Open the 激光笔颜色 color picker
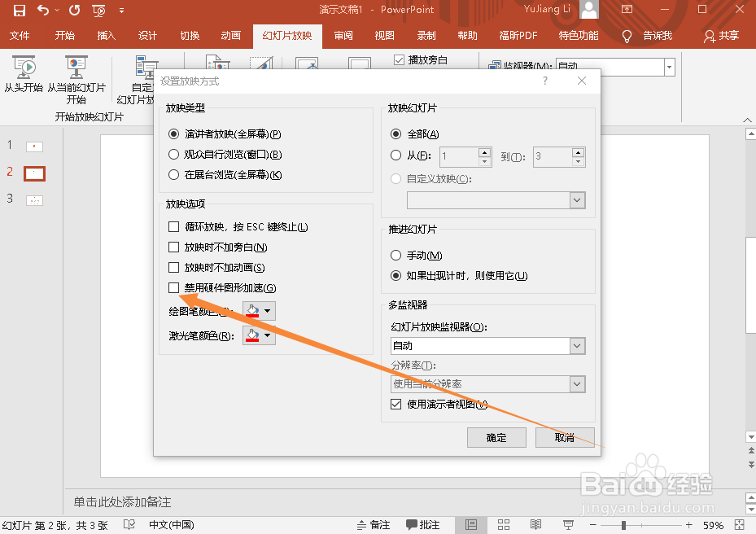Viewport: 756px width, 534px height. 259,335
